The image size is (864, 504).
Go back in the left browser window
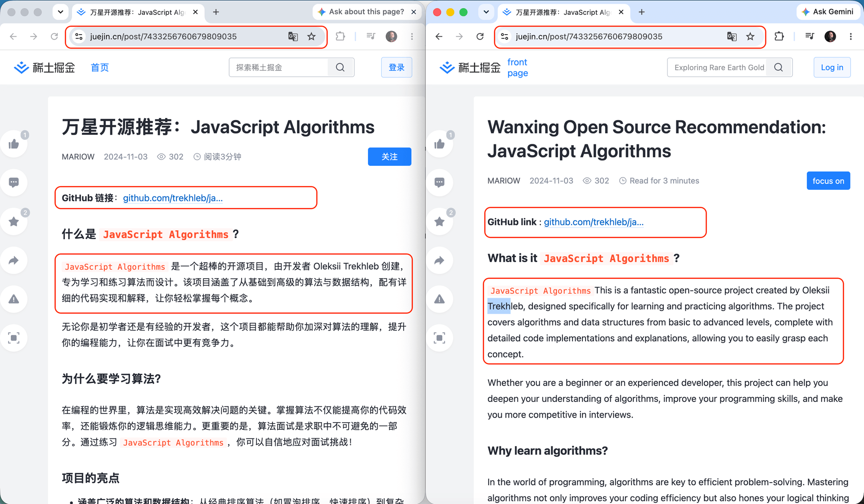coord(13,36)
